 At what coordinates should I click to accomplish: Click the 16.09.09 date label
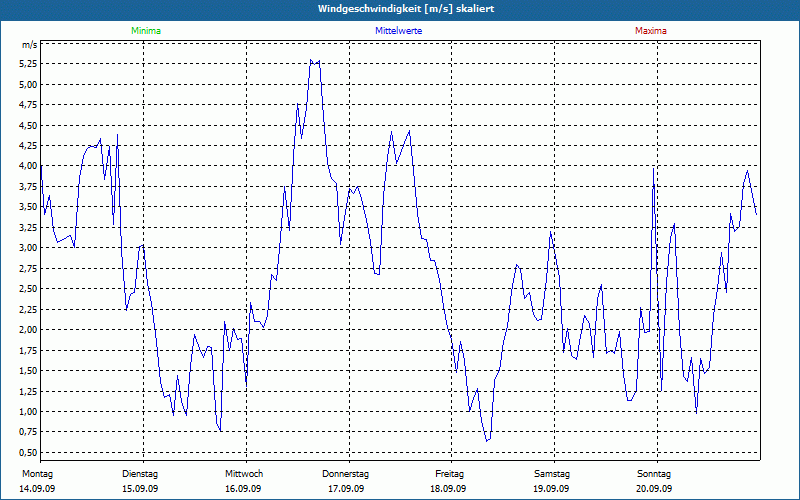click(243, 489)
